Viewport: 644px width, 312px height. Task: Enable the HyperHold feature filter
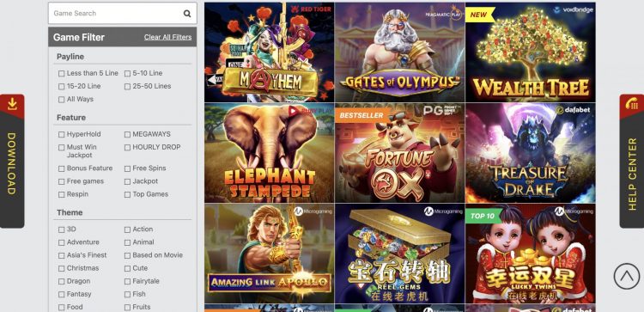tap(62, 134)
